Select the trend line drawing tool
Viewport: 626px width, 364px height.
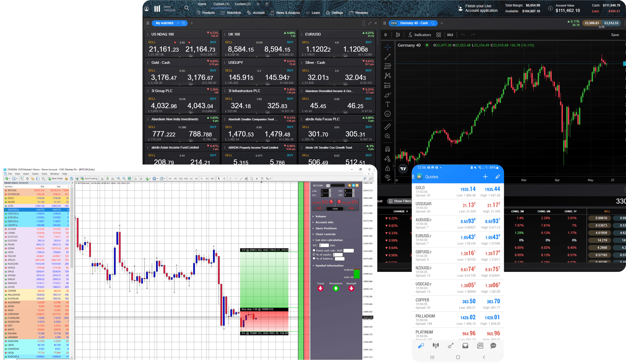point(387,57)
